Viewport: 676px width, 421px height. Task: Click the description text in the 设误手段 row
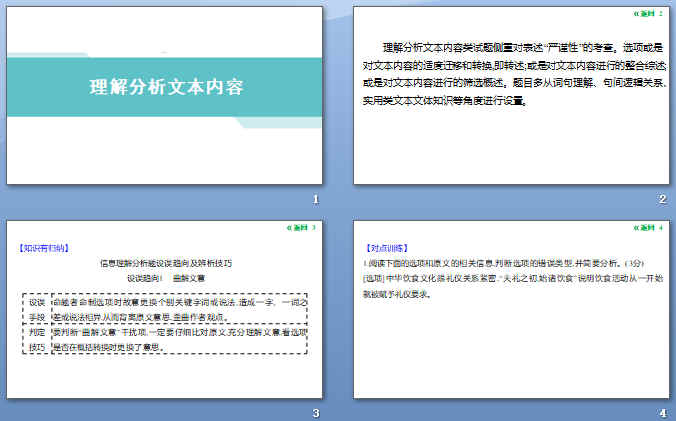185,307
